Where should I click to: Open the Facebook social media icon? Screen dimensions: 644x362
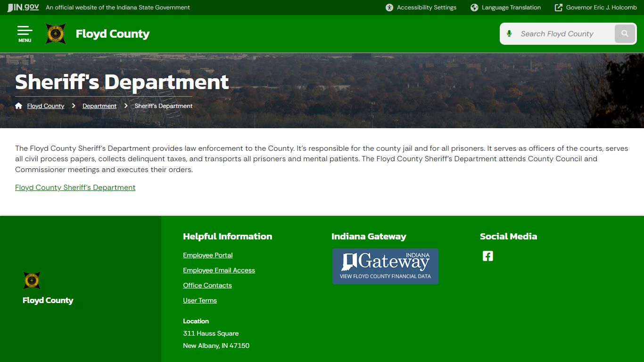(x=488, y=256)
